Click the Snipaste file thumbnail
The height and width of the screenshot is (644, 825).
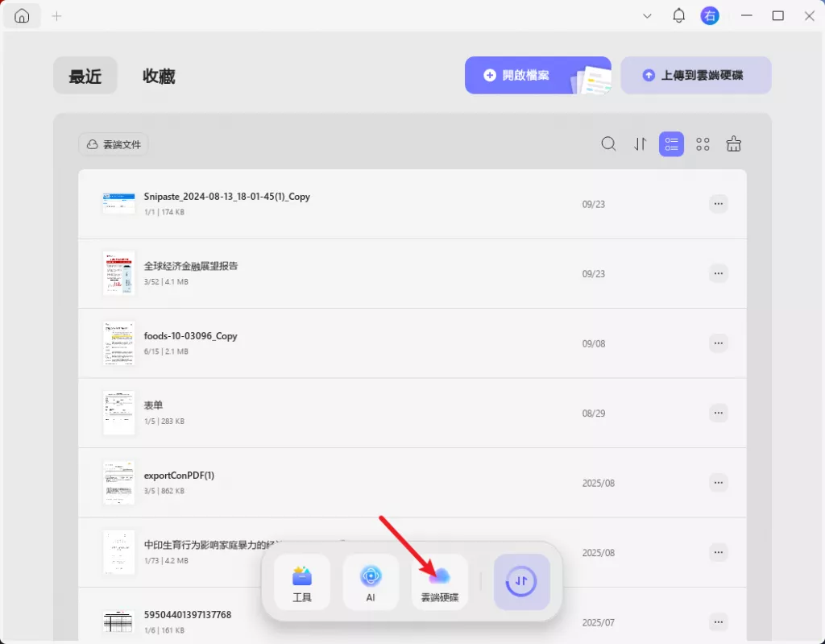pyautogui.click(x=119, y=204)
